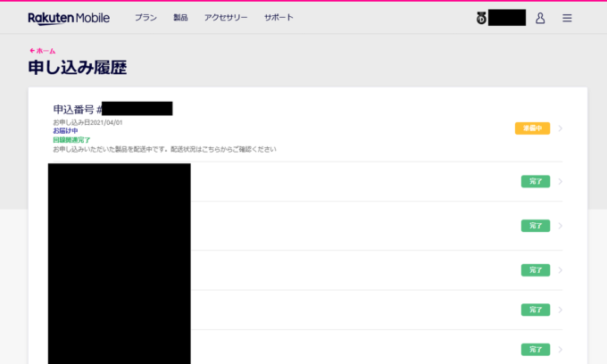Click the 申し込み履歴 page title
Viewport: 607px width, 364px height.
coord(78,67)
